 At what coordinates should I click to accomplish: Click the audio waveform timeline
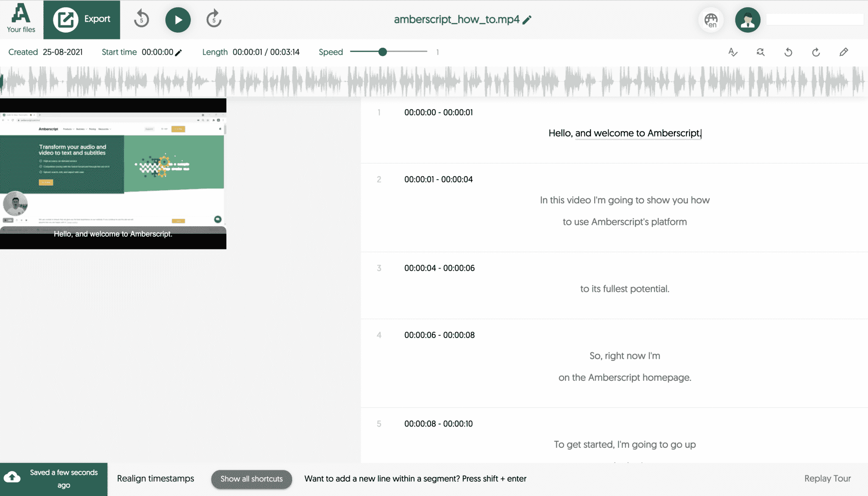[x=434, y=81]
